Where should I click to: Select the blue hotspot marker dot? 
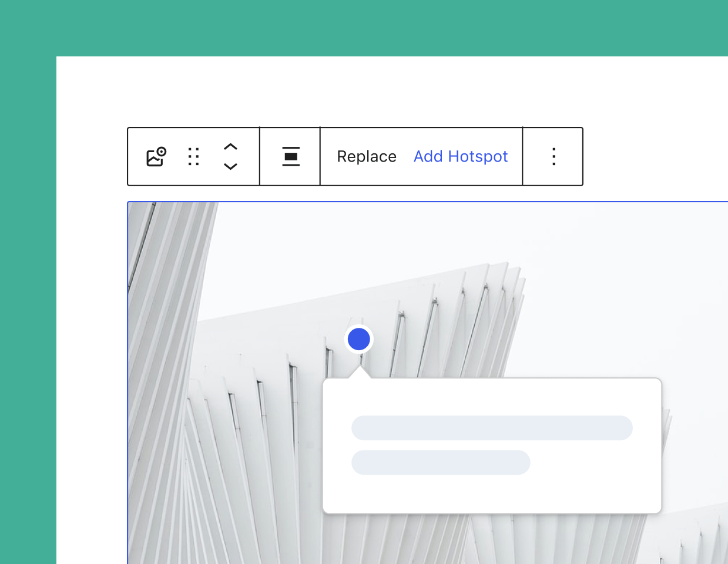coord(358,339)
